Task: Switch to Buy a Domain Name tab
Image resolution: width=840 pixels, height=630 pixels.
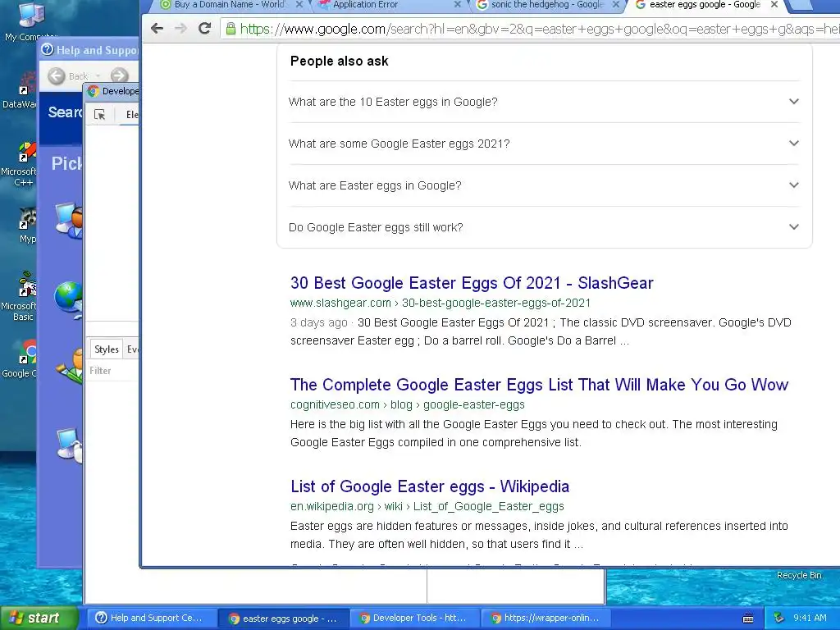Action: [229, 5]
